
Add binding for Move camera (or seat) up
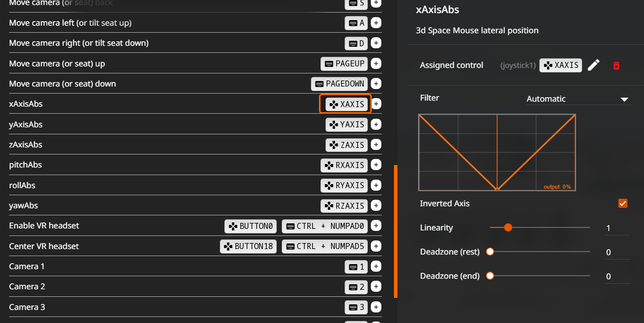point(376,63)
